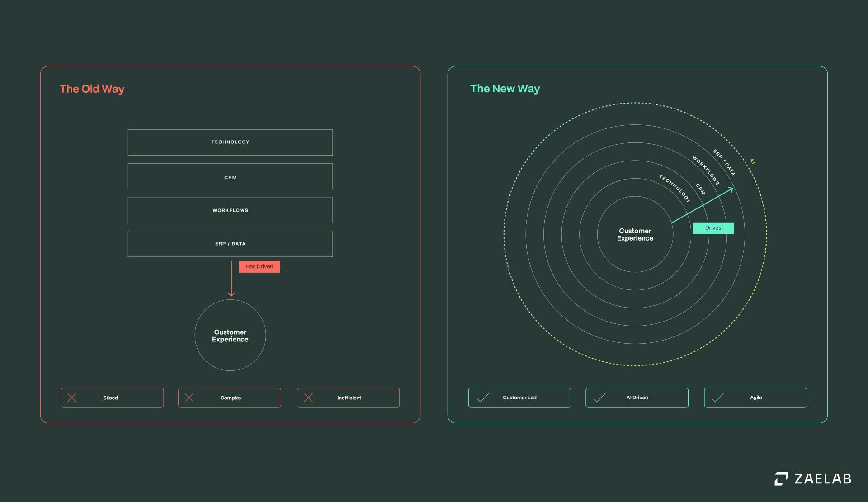Click the ERP / DATA rectangle box
Screen dimensions: 868x502
[x=230, y=244]
